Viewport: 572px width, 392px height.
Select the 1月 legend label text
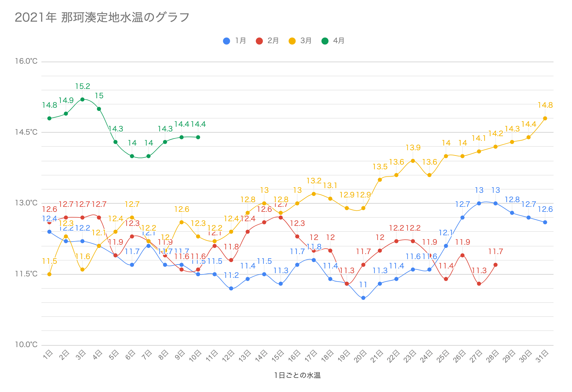pos(240,41)
